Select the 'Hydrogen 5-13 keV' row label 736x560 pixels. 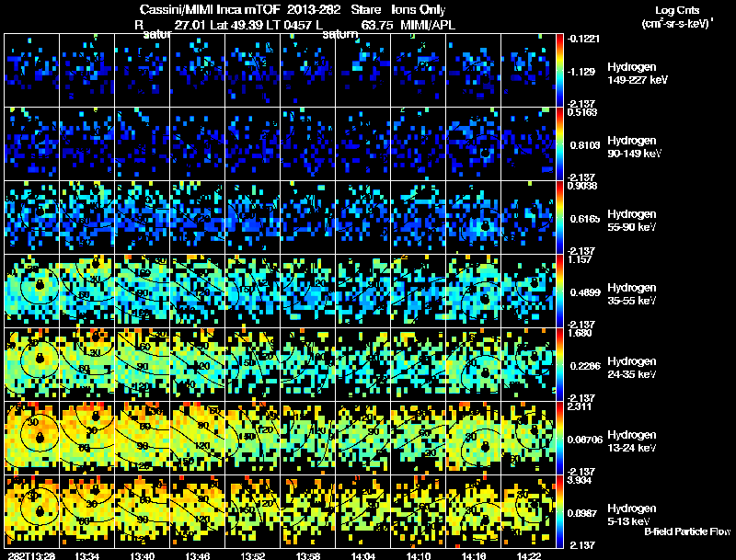[632, 515]
